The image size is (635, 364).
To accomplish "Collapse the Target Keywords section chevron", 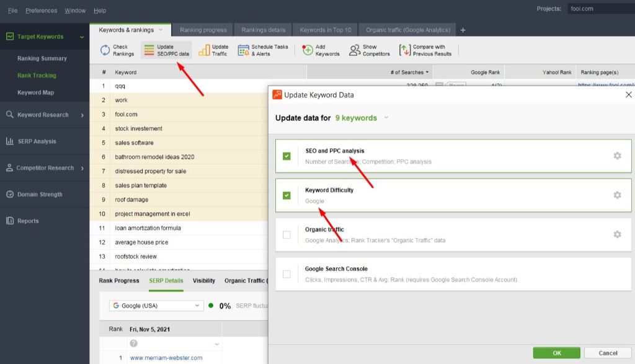I will click(x=82, y=37).
